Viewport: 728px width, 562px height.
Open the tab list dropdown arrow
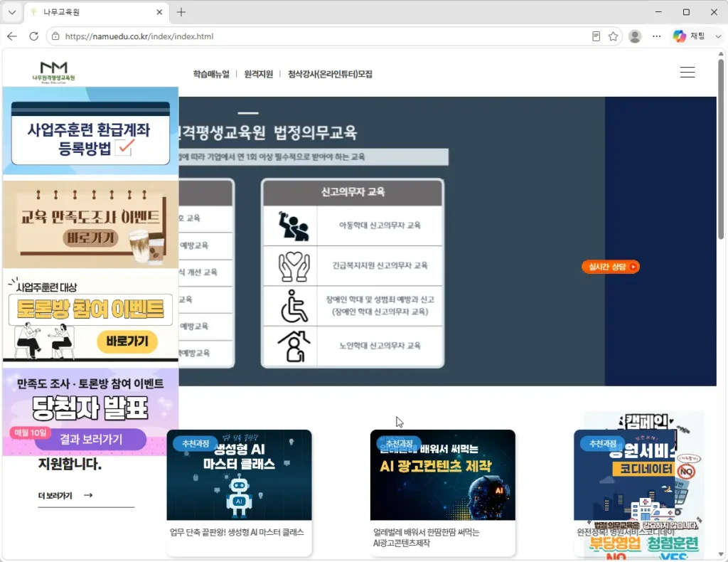point(13,13)
